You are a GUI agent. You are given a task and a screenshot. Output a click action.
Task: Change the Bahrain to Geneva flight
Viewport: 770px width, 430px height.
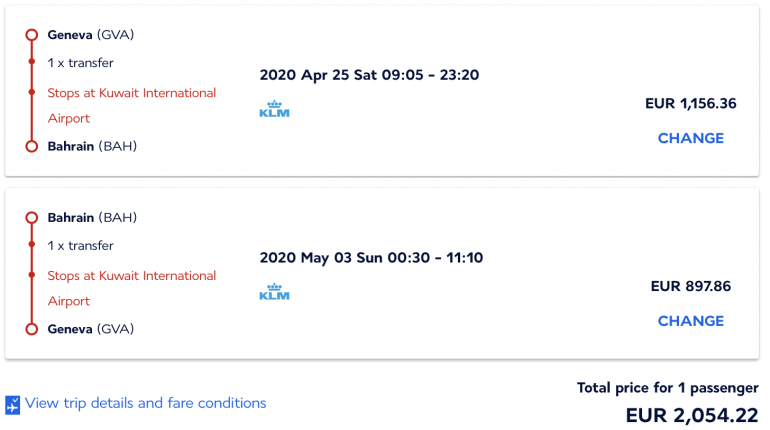pos(690,321)
